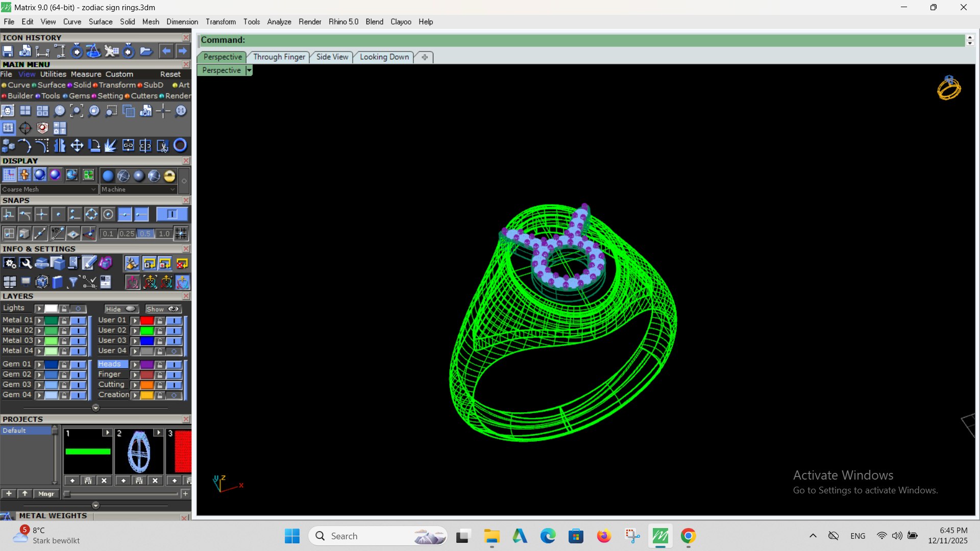Click the Hide layers button
Image resolution: width=980 pixels, height=551 pixels.
120,309
